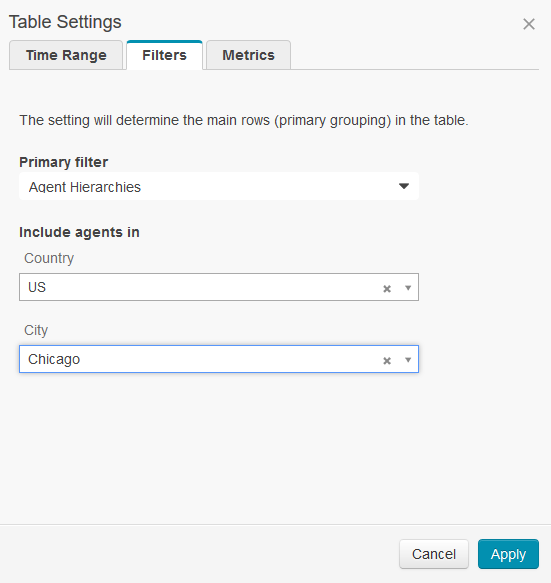Click the Table Settings title text

[65, 22]
